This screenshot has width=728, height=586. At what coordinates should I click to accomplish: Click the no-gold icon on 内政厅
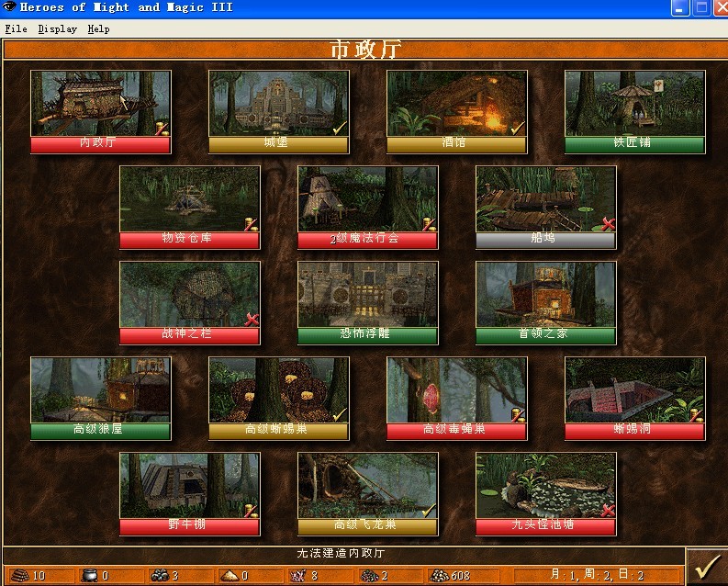tap(162, 129)
